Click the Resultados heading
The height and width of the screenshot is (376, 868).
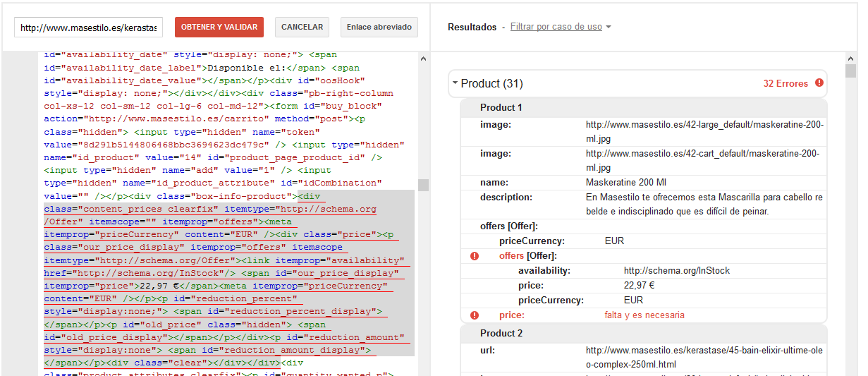click(472, 27)
